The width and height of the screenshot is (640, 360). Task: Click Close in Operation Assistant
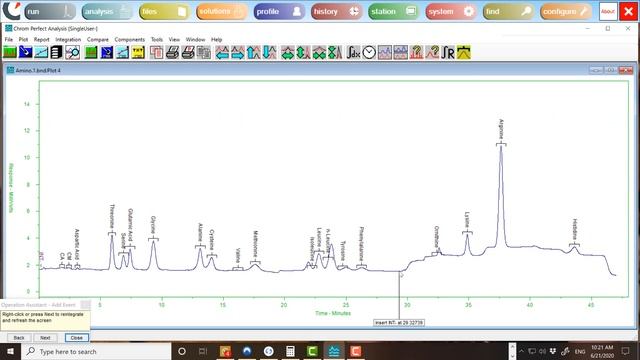pos(76,338)
